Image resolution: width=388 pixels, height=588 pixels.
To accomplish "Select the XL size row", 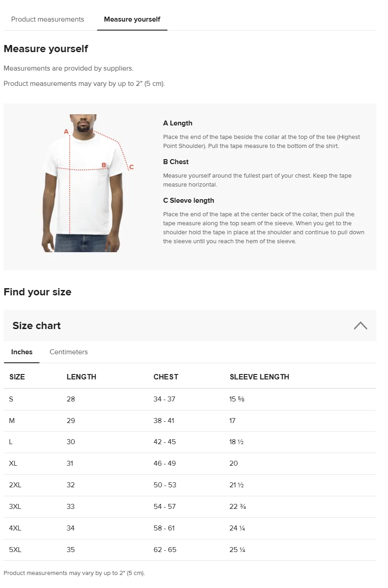I will [x=190, y=463].
